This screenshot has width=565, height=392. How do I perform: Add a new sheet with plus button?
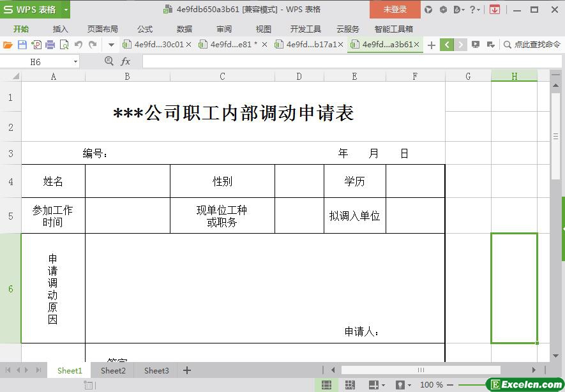(x=187, y=370)
